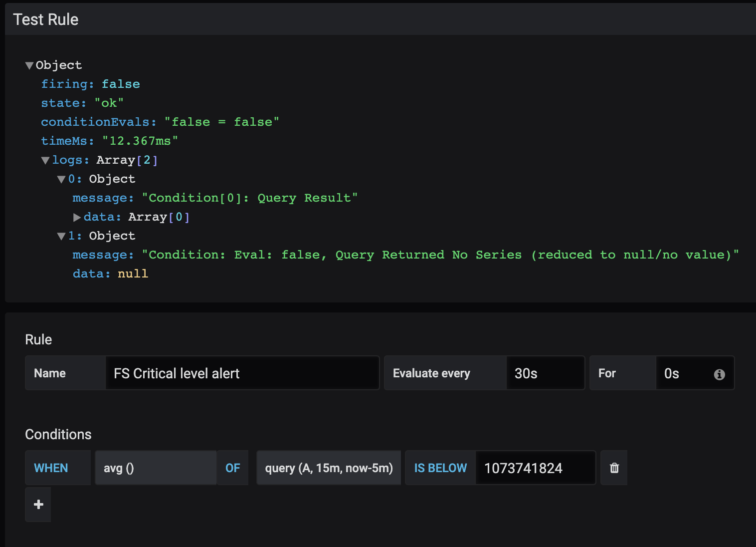The height and width of the screenshot is (547, 756).
Task: Collapse the root Object in the test result
Action: [x=29, y=65]
